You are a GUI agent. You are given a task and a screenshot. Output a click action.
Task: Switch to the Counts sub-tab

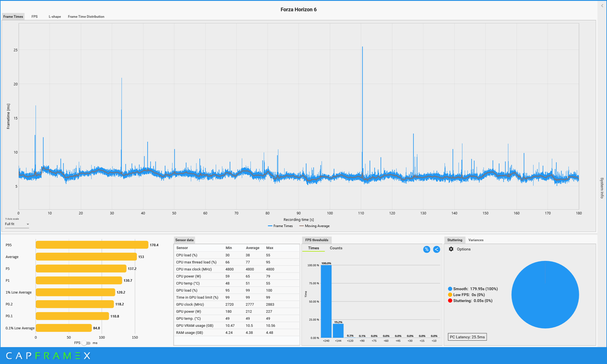pyautogui.click(x=336, y=248)
